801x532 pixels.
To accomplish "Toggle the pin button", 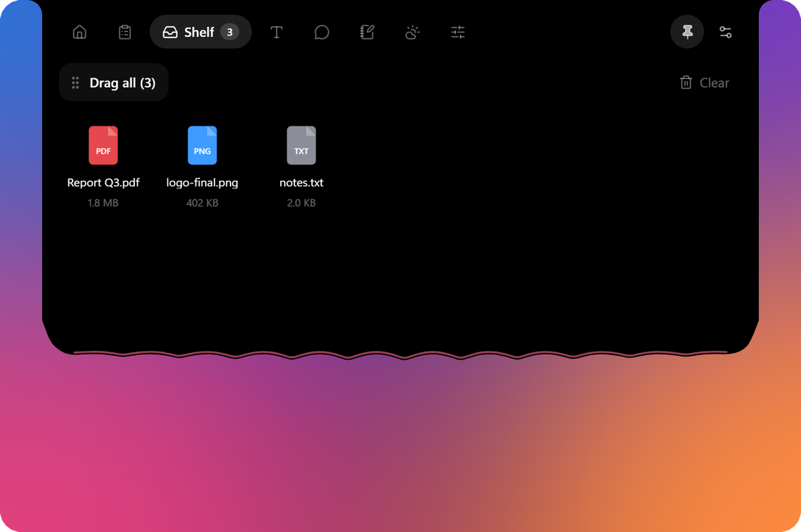I will (687, 32).
